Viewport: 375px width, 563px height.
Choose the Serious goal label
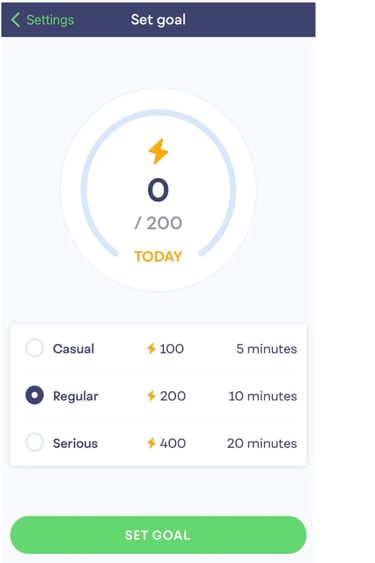pos(75,443)
